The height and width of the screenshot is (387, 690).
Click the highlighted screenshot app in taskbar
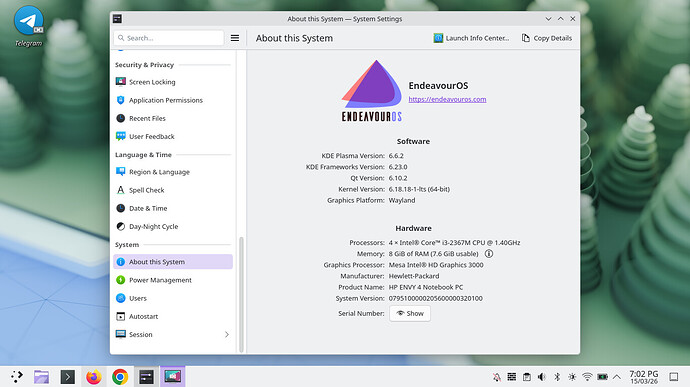[172, 377]
